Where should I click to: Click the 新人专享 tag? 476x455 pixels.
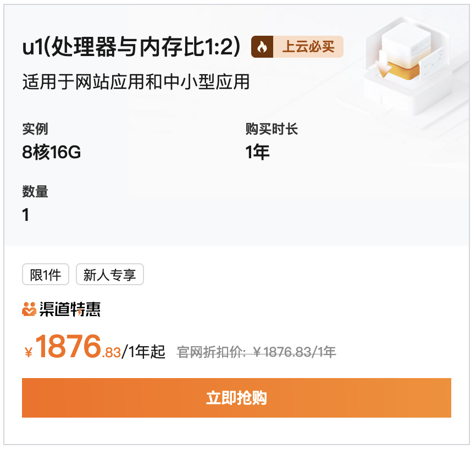pos(109,275)
